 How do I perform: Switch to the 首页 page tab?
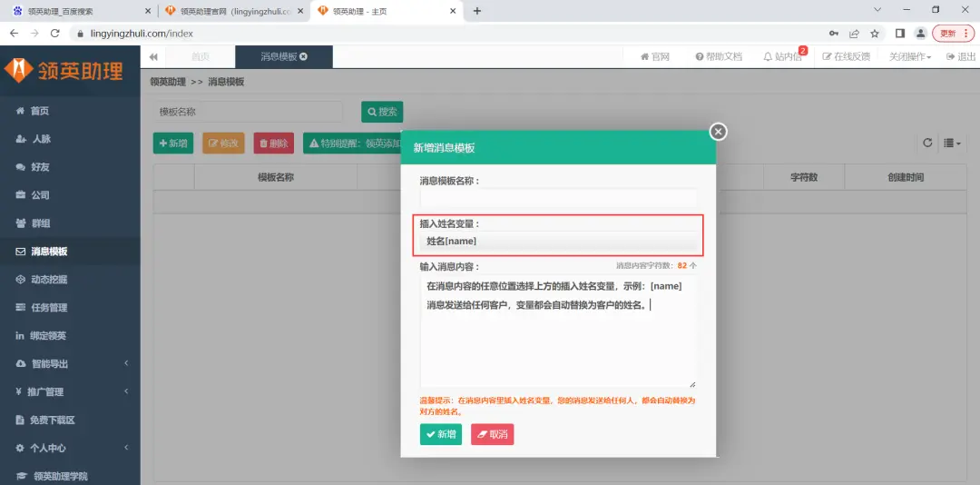coord(200,57)
